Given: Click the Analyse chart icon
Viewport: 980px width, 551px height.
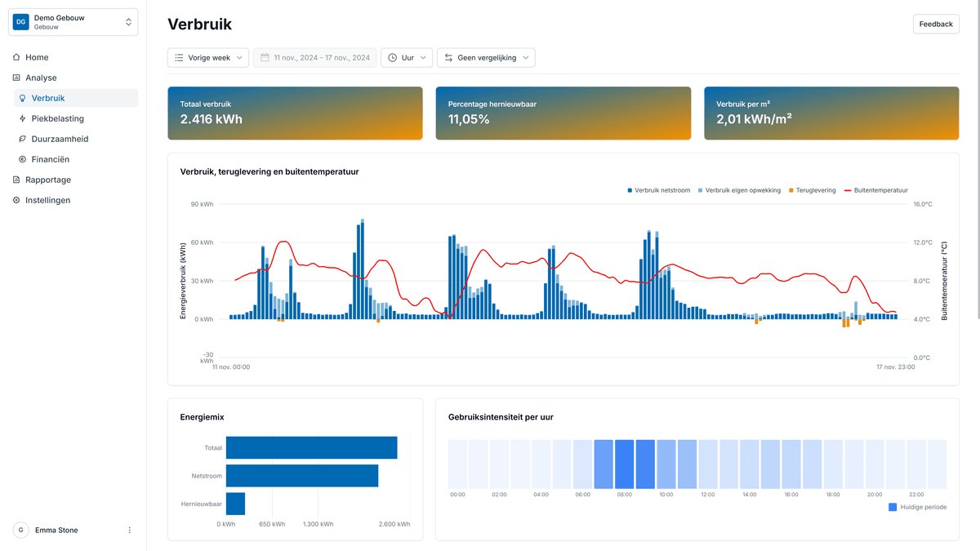Looking at the screenshot, I should click(16, 78).
